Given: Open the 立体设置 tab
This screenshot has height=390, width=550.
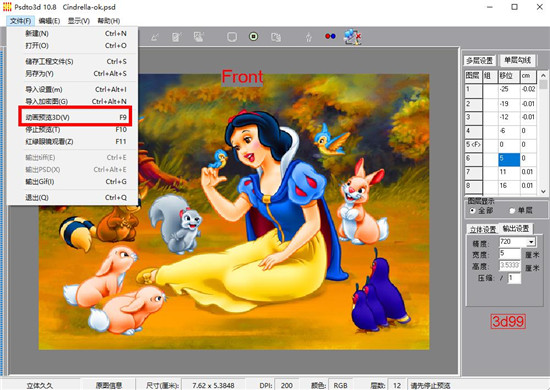Looking at the screenshot, I should [x=483, y=229].
